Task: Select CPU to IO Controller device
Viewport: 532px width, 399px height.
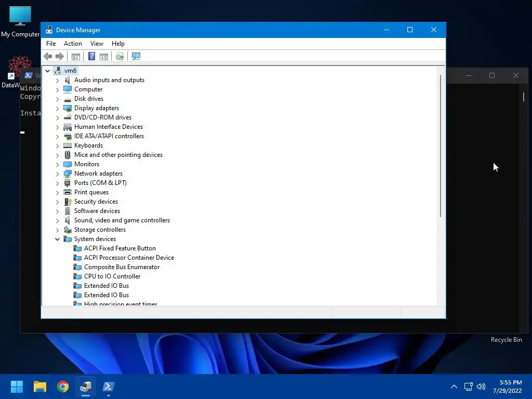Action: tap(112, 276)
